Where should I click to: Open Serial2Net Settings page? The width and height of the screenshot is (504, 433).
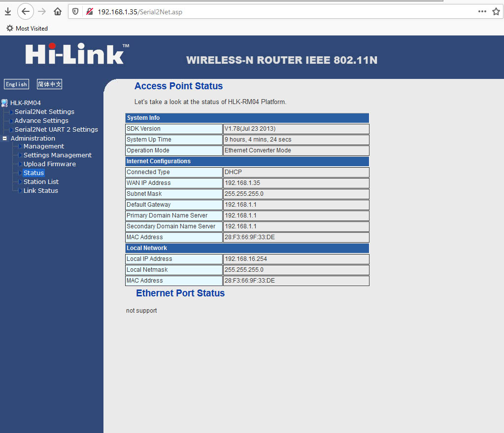click(44, 111)
